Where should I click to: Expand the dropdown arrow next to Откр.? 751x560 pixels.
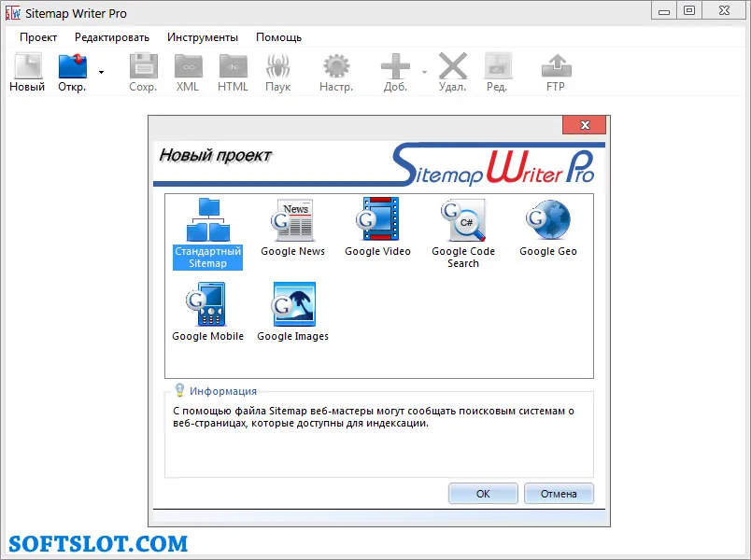[x=101, y=72]
